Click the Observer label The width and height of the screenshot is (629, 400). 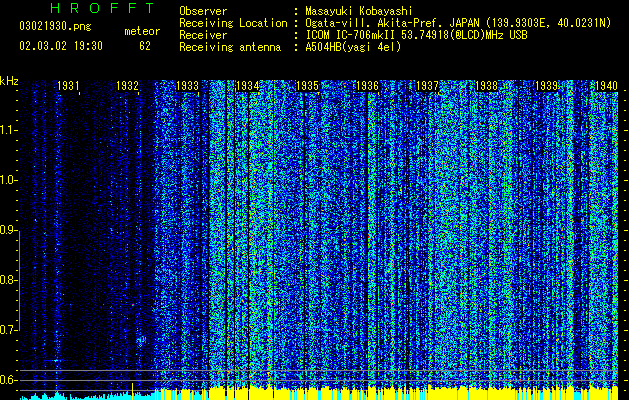[203, 11]
